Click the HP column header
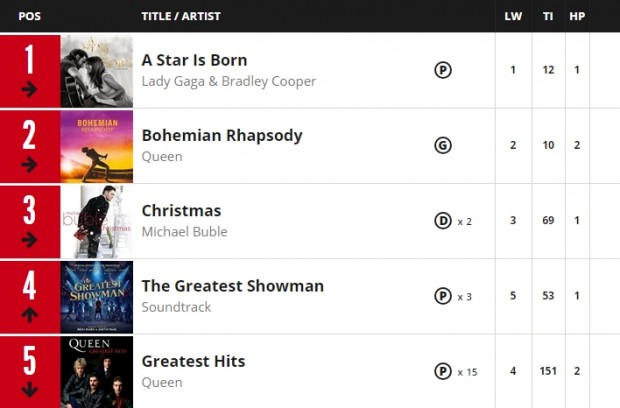This screenshot has height=408, width=620. tap(577, 16)
